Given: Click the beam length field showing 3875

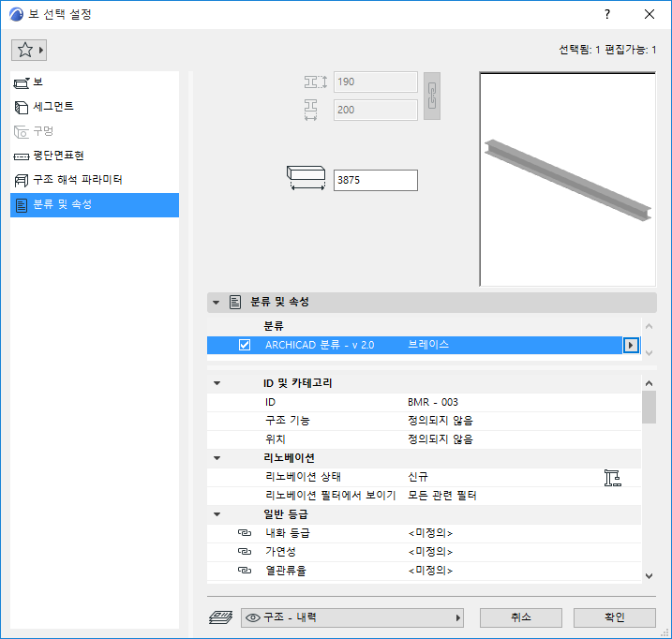Looking at the screenshot, I should pos(376,180).
